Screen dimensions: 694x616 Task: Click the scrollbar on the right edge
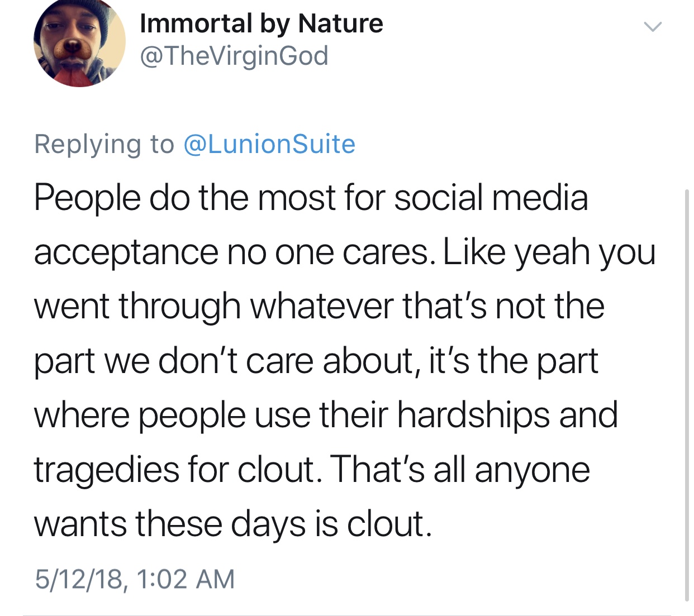coord(687,391)
